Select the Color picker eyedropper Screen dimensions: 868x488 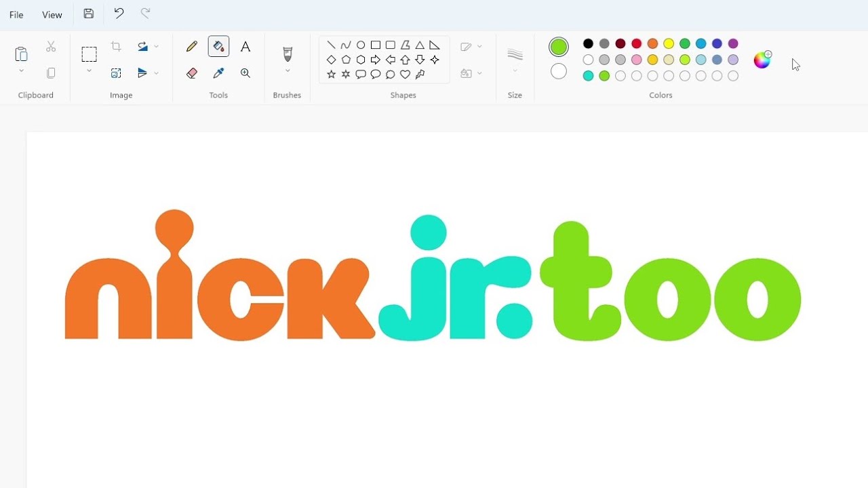(218, 73)
